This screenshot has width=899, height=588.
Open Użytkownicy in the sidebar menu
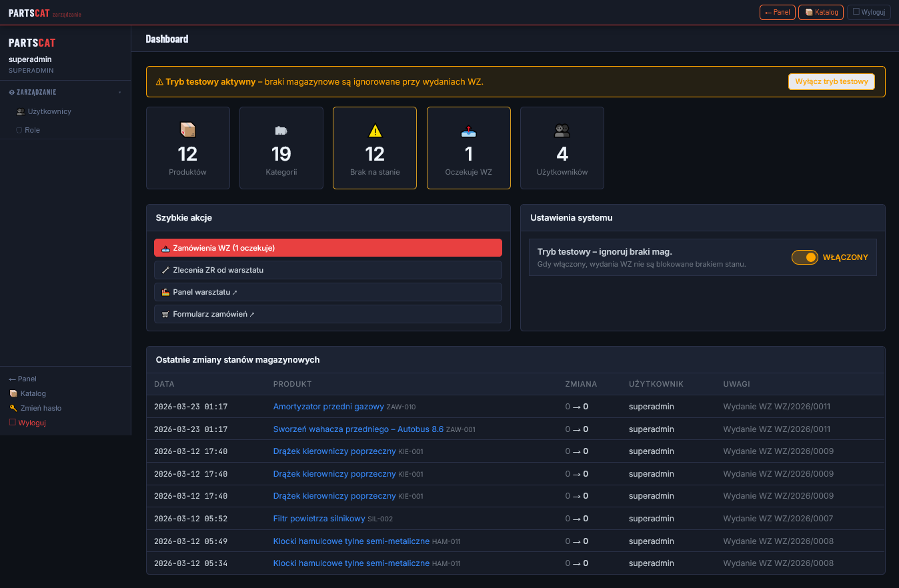(49, 111)
